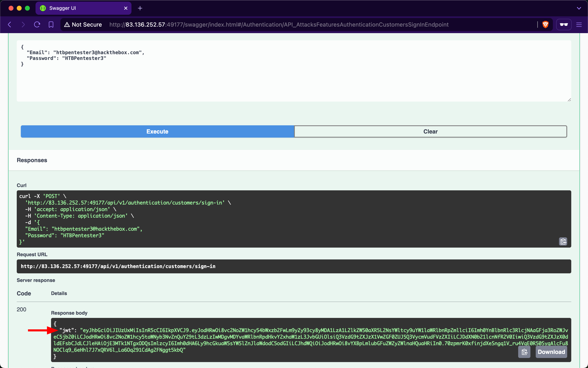This screenshot has width=588, height=368.
Task: Click the 'accept: application/json' curl header line
Action: pyautogui.click(x=71, y=209)
